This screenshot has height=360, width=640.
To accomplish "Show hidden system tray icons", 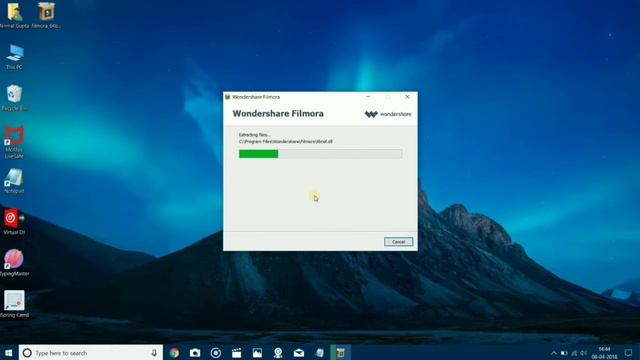I will point(553,353).
